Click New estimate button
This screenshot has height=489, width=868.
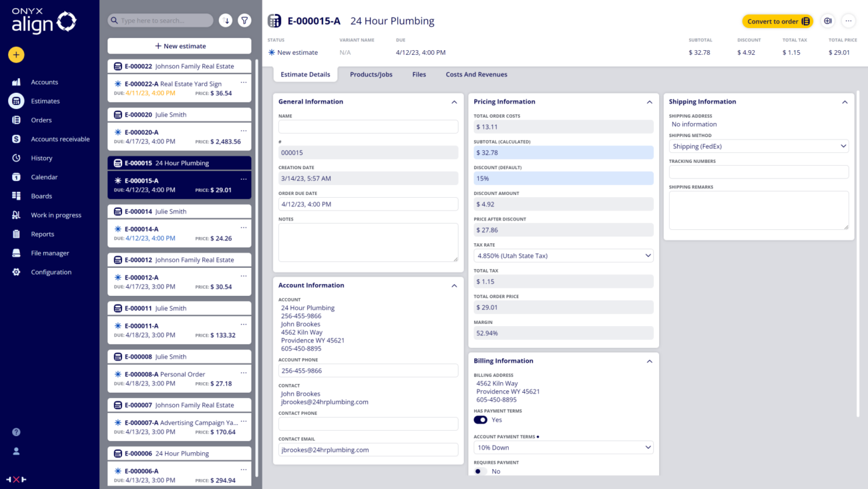pos(180,46)
